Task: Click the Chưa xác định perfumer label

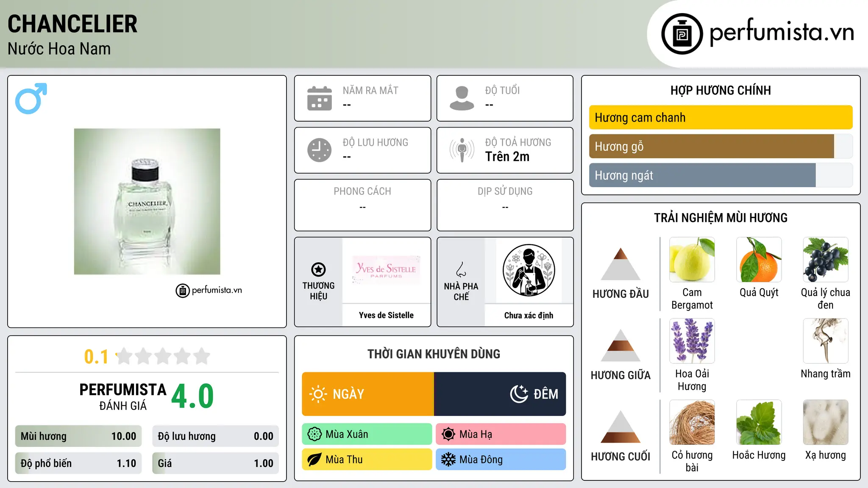Action: pos(529,315)
